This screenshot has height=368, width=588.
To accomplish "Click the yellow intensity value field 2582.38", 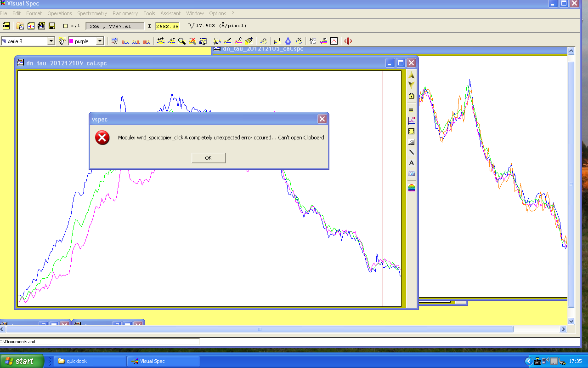I will click(167, 26).
